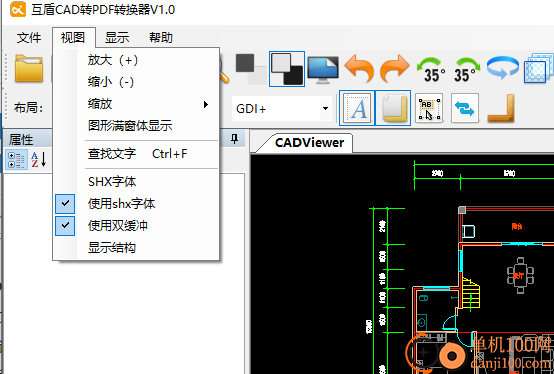
Task: Toggle the dimensions ruler page icon
Action: [x=393, y=108]
